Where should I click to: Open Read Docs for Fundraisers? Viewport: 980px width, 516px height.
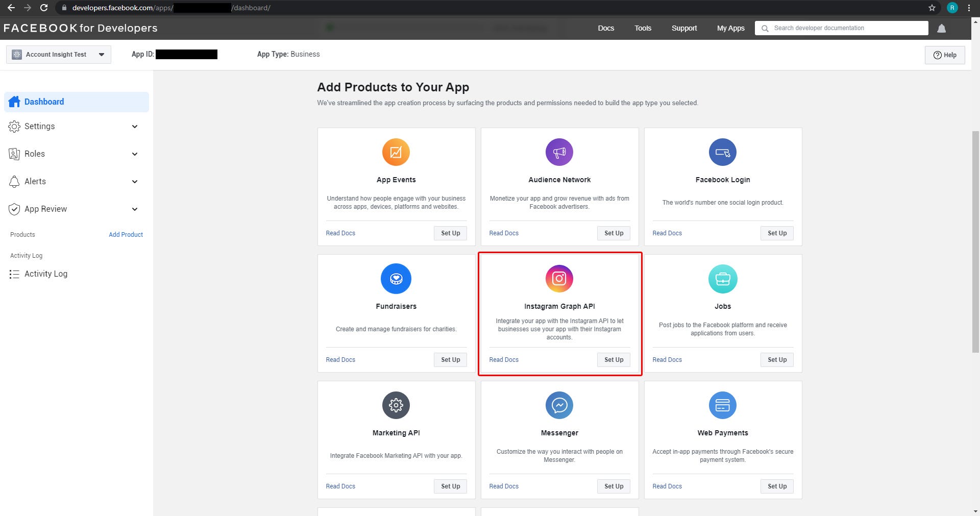point(340,360)
